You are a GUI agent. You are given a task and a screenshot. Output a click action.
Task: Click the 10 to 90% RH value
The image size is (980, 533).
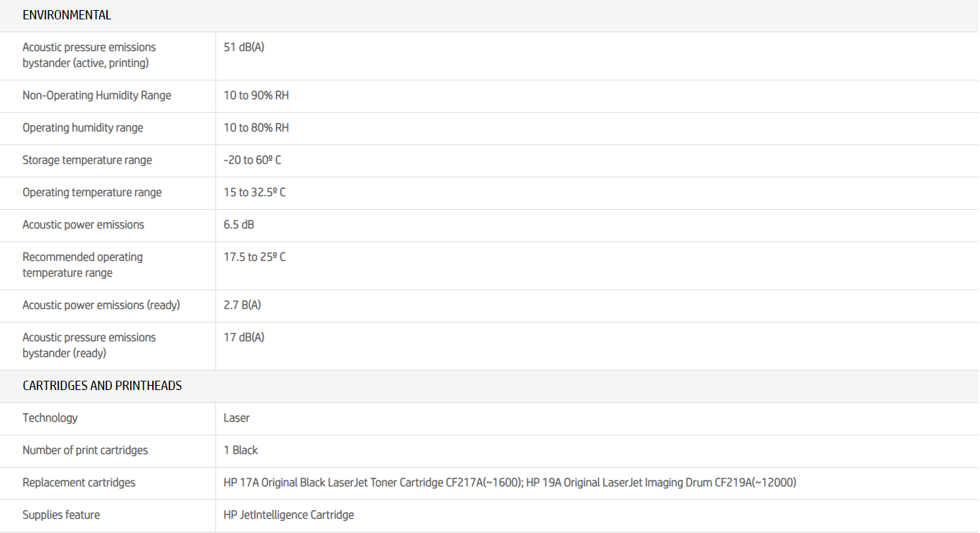coord(256,96)
